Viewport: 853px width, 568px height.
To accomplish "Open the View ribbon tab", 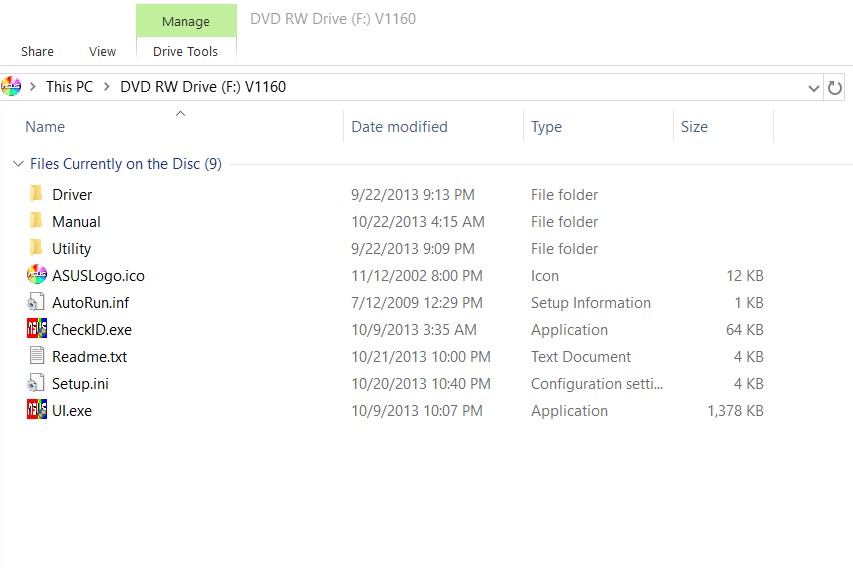I will (x=102, y=51).
